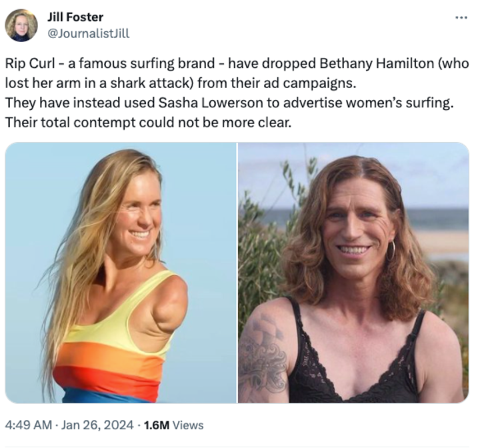Click the phrase "famous surfing brand"

(125, 64)
